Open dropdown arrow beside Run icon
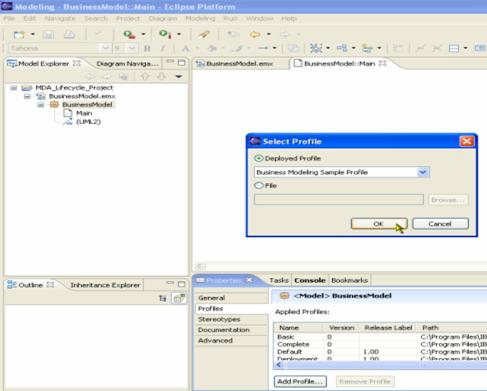Screen dimensions: 487x391 click(x=179, y=34)
